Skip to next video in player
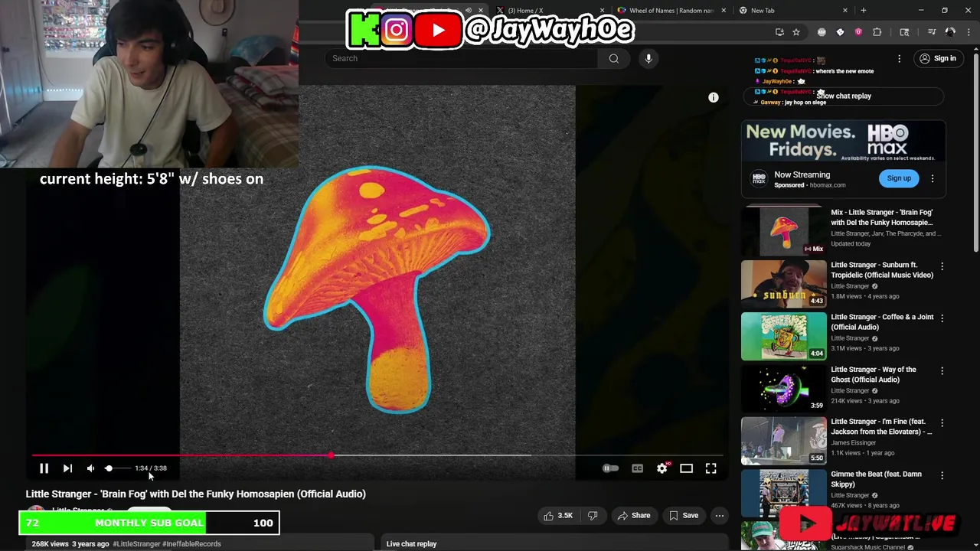The image size is (980, 551). [67, 468]
